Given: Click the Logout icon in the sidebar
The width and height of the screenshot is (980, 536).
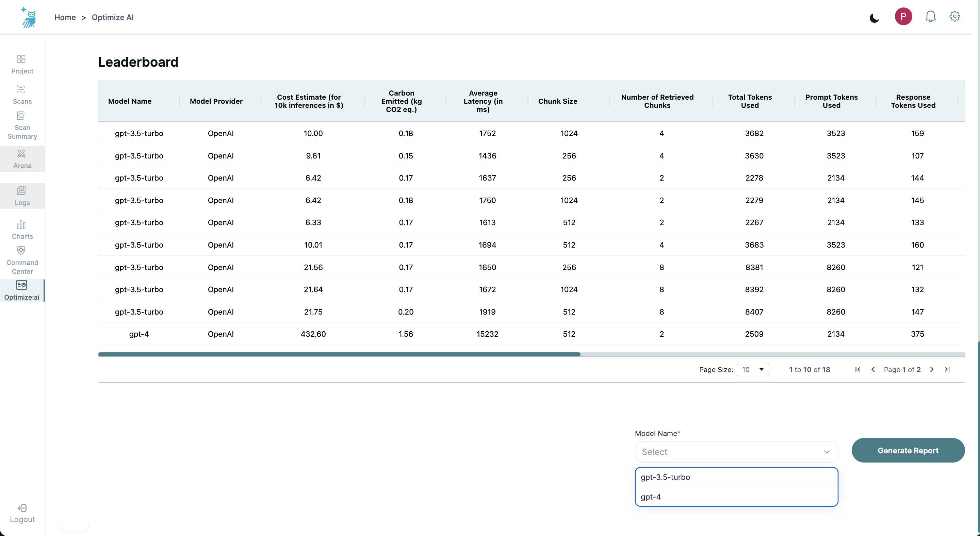Looking at the screenshot, I should (x=22, y=509).
